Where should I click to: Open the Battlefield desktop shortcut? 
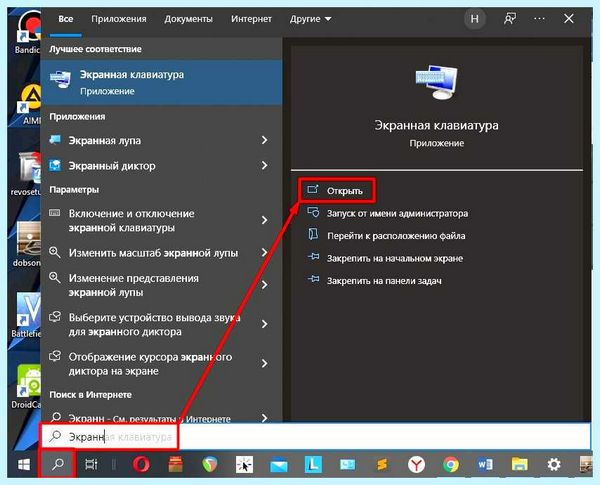click(26, 316)
